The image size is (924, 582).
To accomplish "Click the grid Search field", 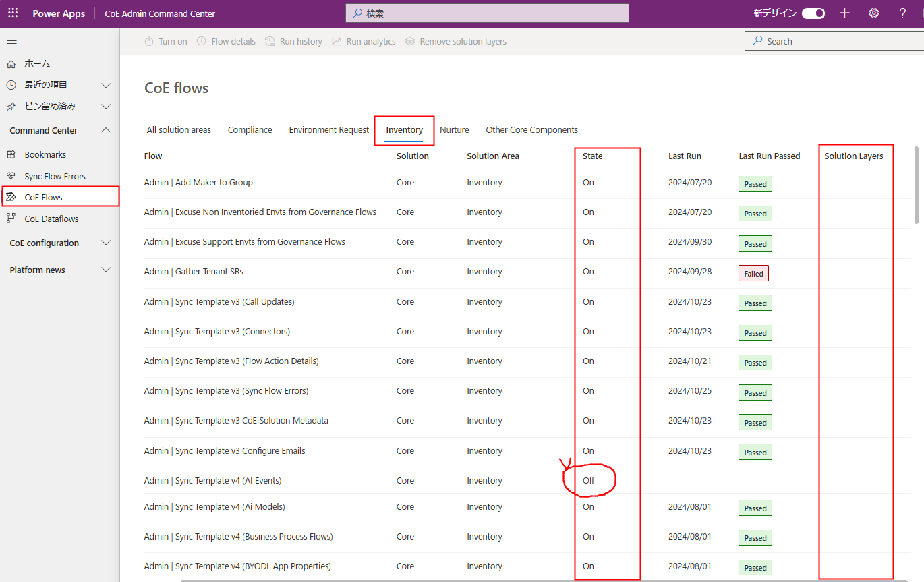I will click(834, 41).
